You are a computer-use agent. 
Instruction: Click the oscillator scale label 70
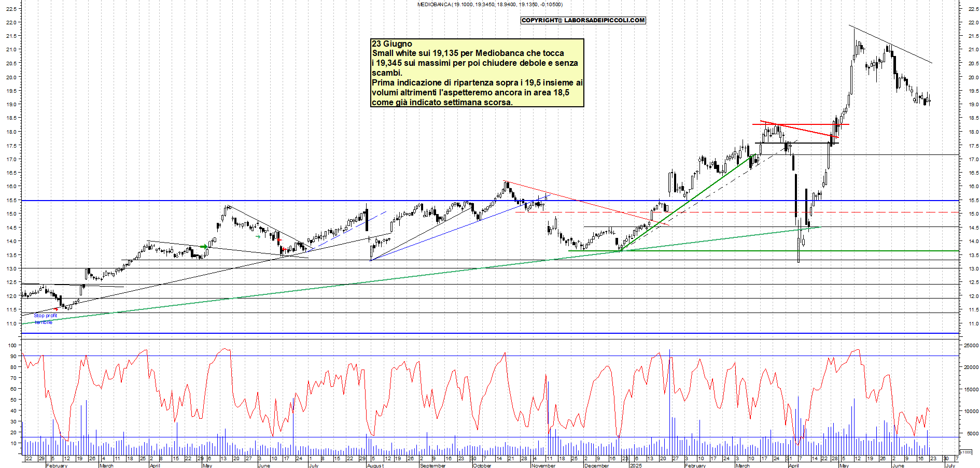click(13, 378)
